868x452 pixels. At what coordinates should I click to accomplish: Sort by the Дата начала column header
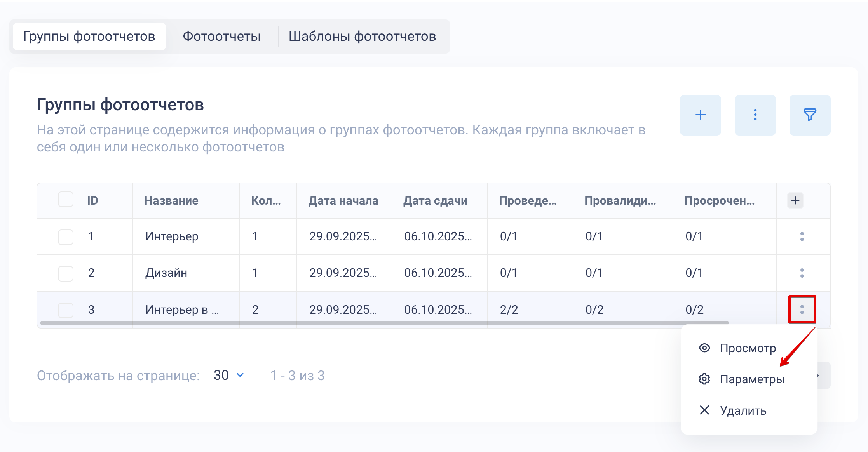[x=343, y=201]
